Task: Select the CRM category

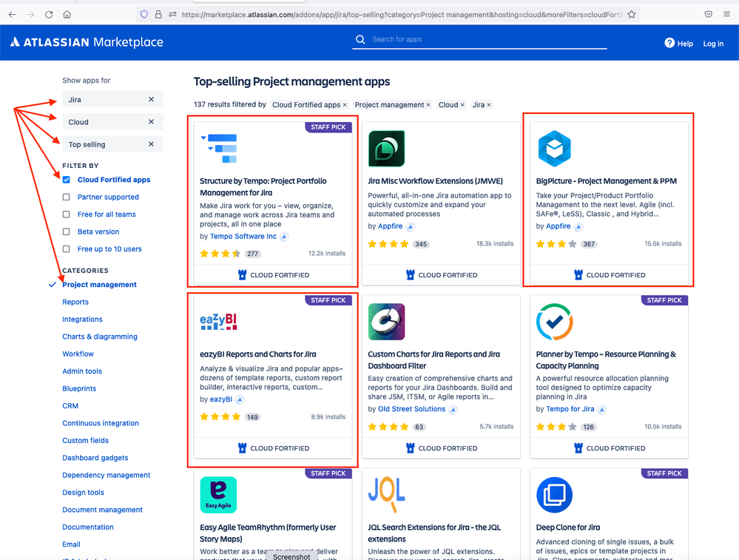Action: click(70, 406)
